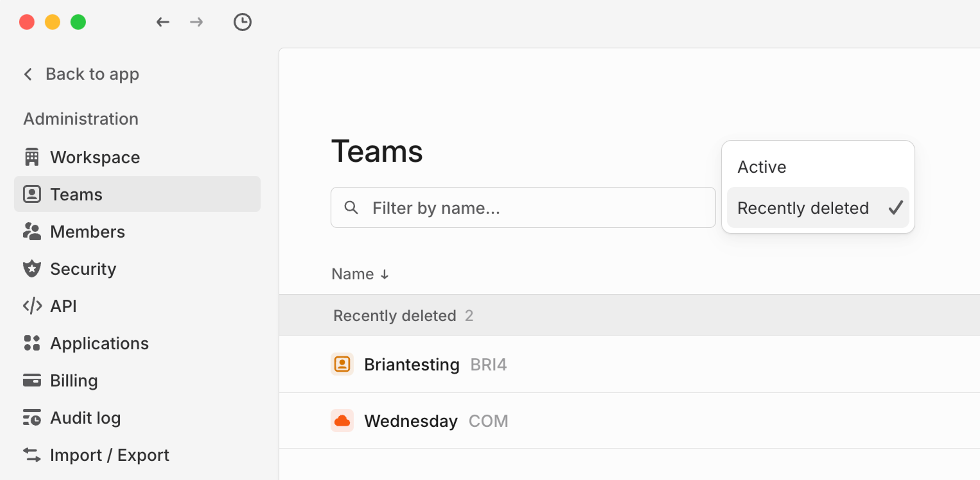Select the Teams sidebar icon
The image size is (980, 480).
[32, 194]
